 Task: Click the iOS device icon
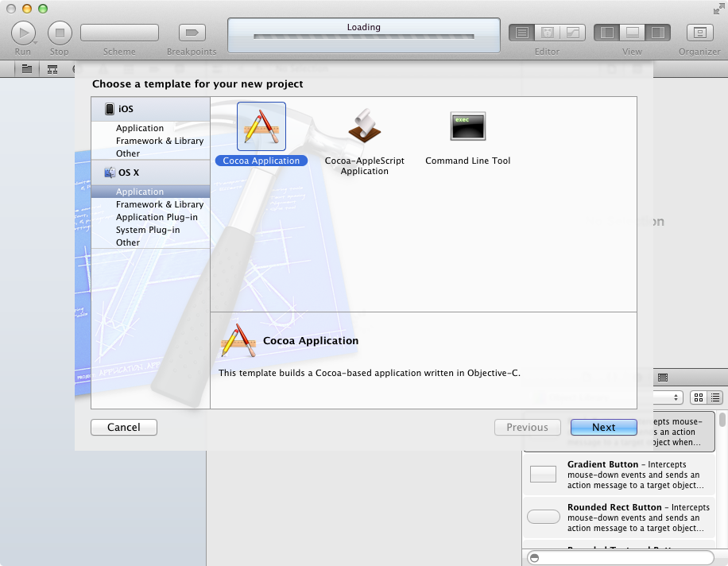(110, 109)
